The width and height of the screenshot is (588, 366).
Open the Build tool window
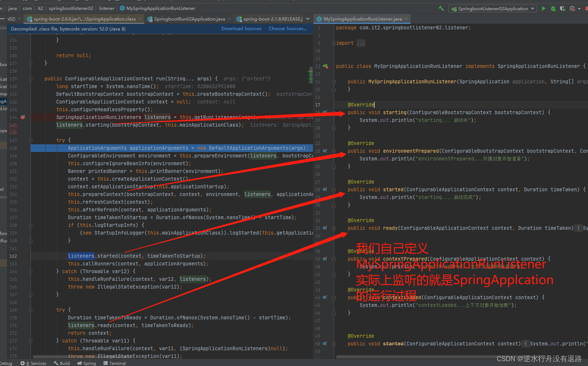(x=62, y=363)
